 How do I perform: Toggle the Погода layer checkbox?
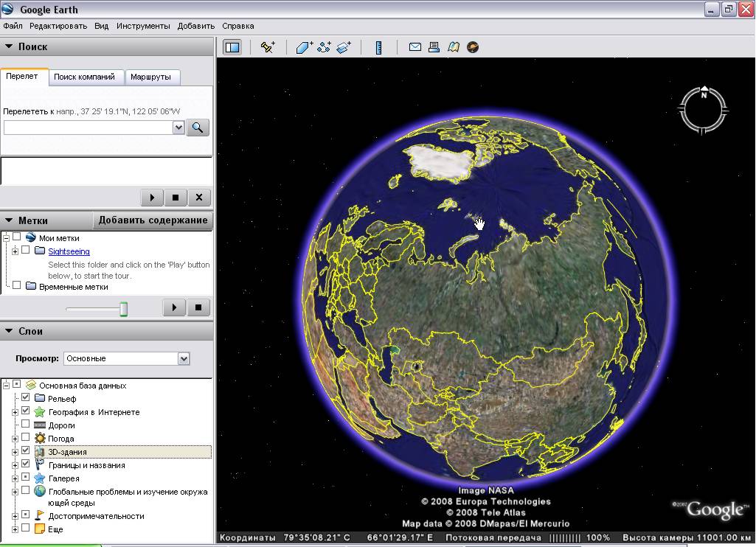[26, 438]
